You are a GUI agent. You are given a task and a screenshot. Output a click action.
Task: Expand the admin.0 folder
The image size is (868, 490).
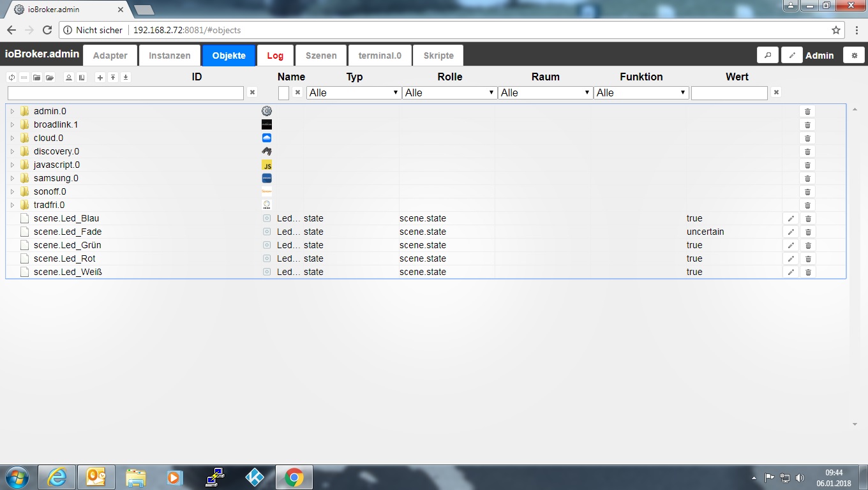point(12,111)
